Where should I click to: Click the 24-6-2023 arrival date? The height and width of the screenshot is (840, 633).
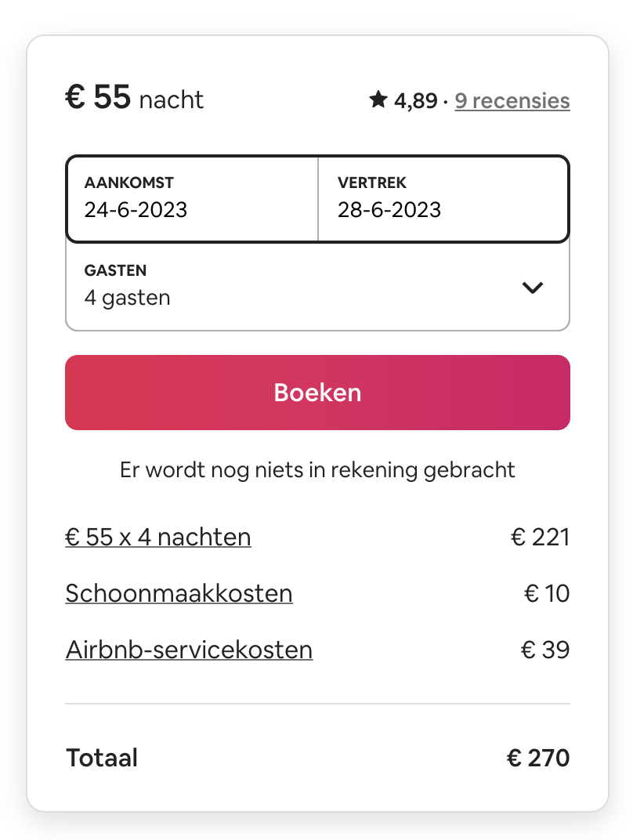(136, 210)
